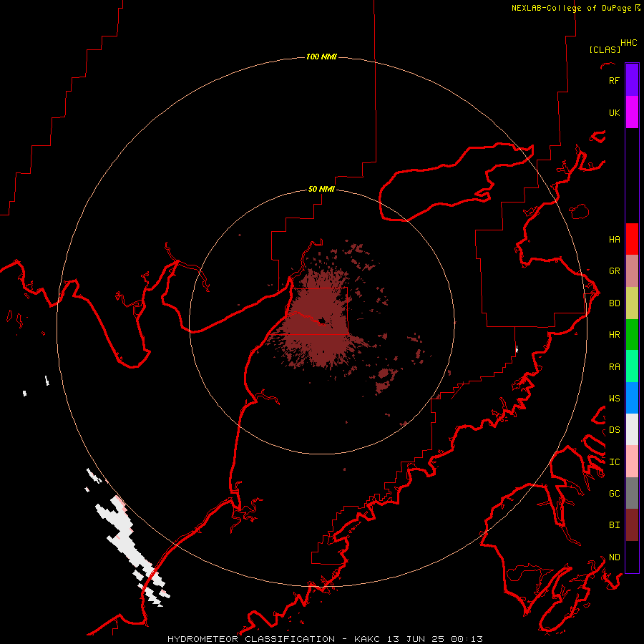
Task: Click the GC gray legend swatch
Action: click(x=632, y=493)
